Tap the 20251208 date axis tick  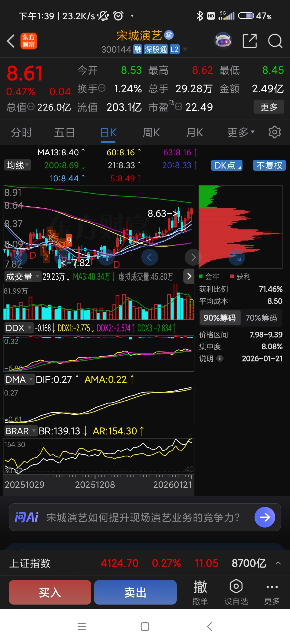pos(95,484)
